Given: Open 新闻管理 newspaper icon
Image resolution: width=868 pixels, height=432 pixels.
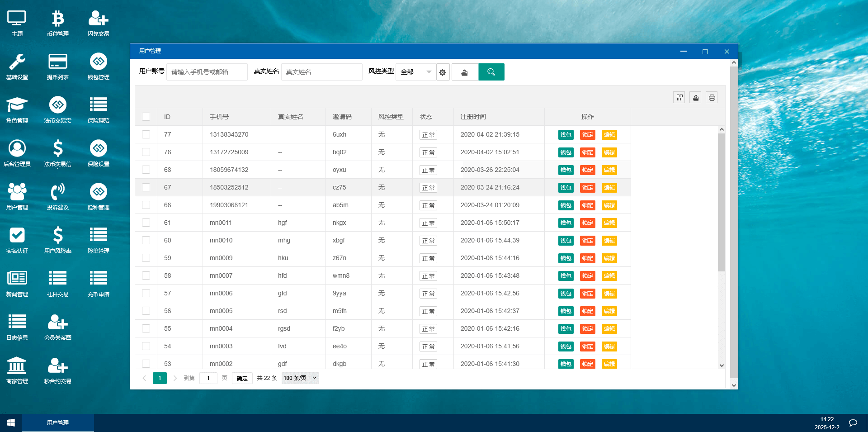Looking at the screenshot, I should 17,283.
